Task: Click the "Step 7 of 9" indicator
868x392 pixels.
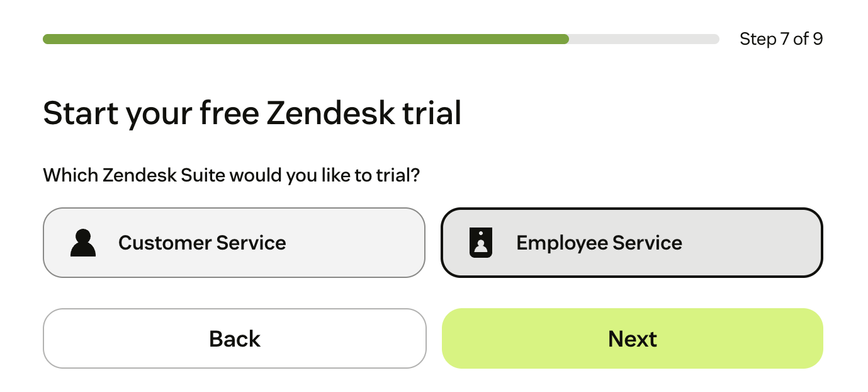Action: pos(781,39)
